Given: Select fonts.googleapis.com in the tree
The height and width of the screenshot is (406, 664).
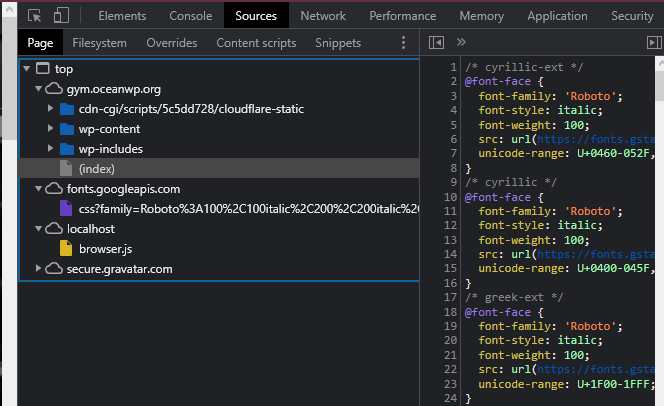Looking at the screenshot, I should coord(123,189).
